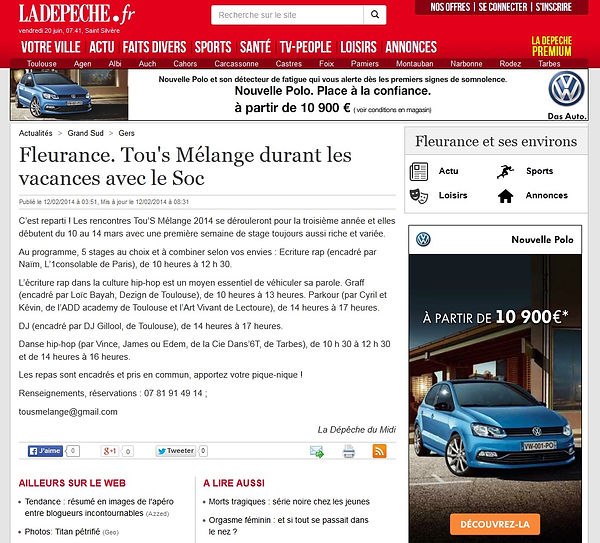
Task: Select Montauban city link
Action: point(414,64)
